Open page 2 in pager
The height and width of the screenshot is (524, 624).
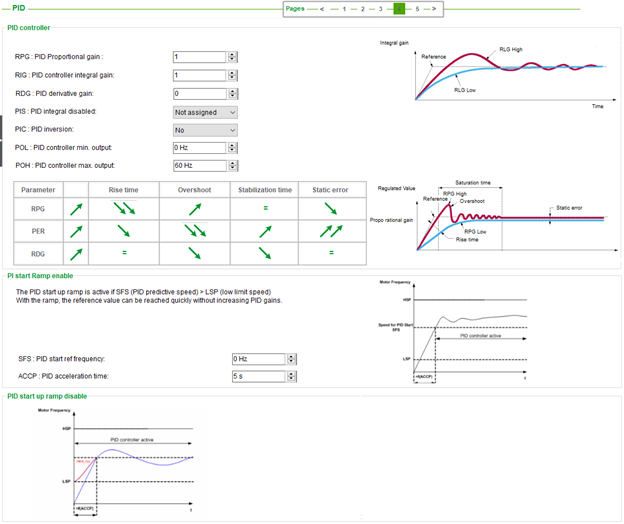click(363, 9)
